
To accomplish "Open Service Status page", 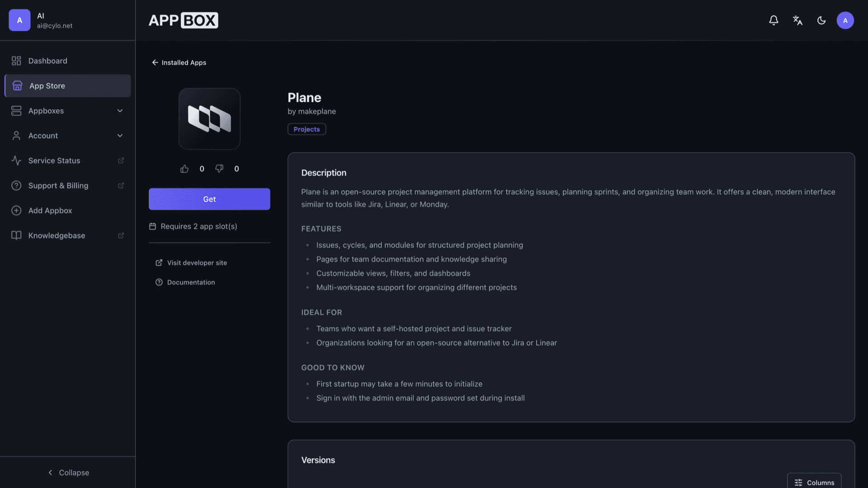I will [67, 161].
